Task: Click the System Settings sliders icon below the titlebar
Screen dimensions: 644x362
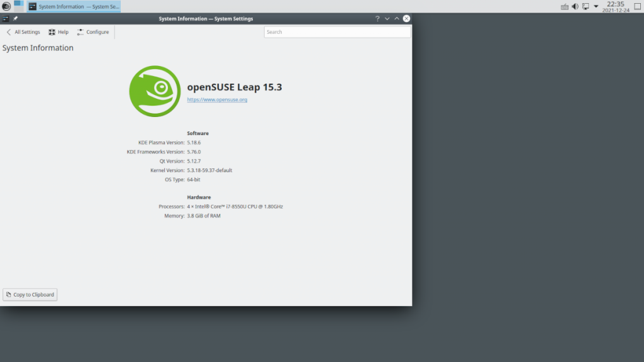Action: click(5, 18)
